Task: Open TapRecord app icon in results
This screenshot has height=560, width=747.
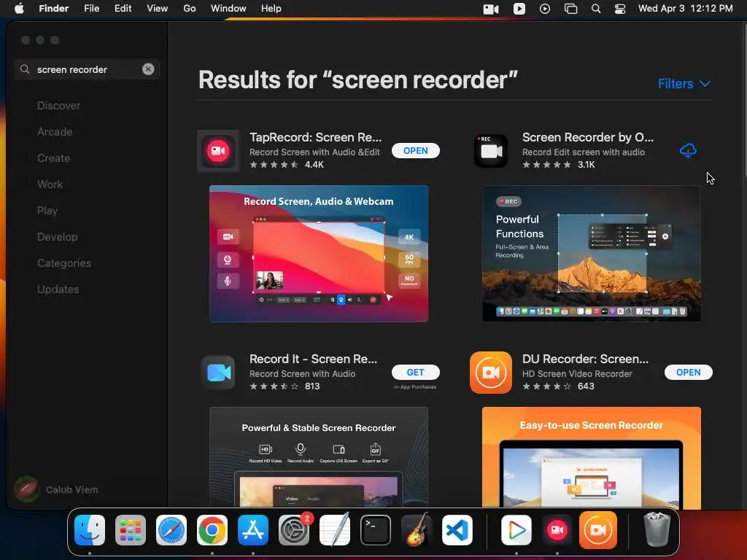Action: tap(218, 151)
